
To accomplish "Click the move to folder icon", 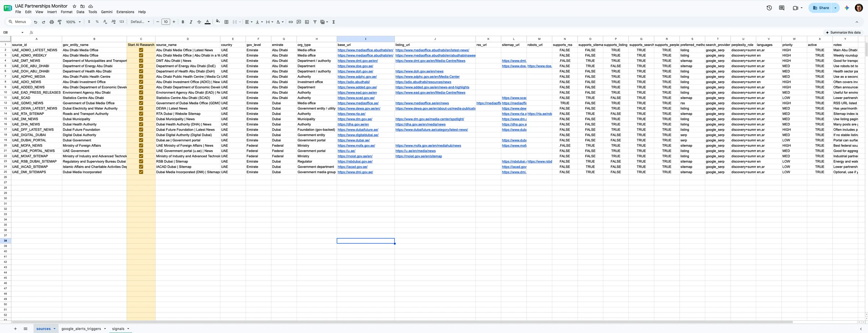I will [x=82, y=6].
